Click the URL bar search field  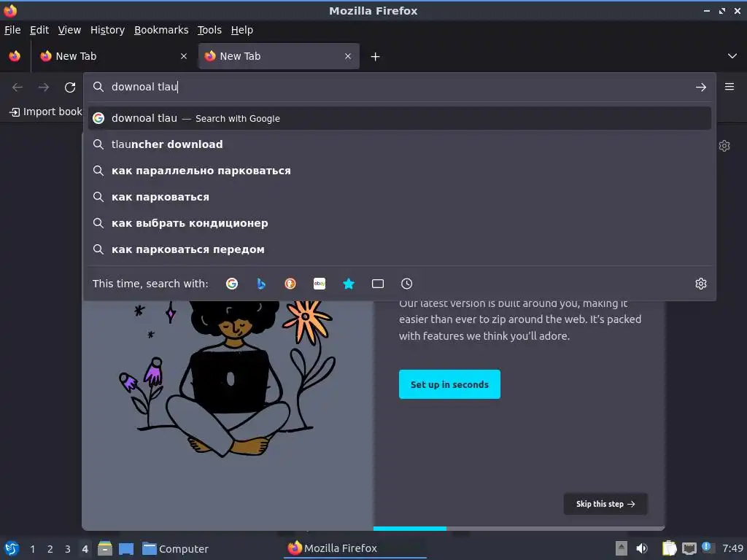tap(399, 87)
